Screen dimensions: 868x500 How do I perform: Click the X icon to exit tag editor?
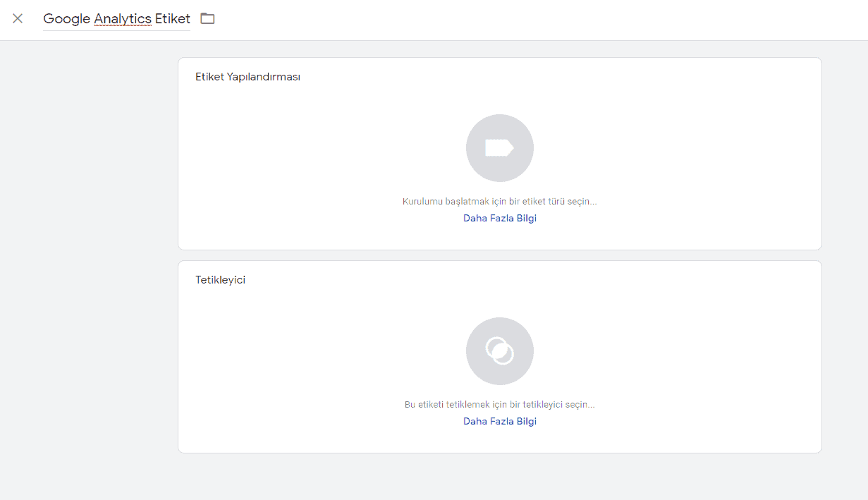[18, 19]
